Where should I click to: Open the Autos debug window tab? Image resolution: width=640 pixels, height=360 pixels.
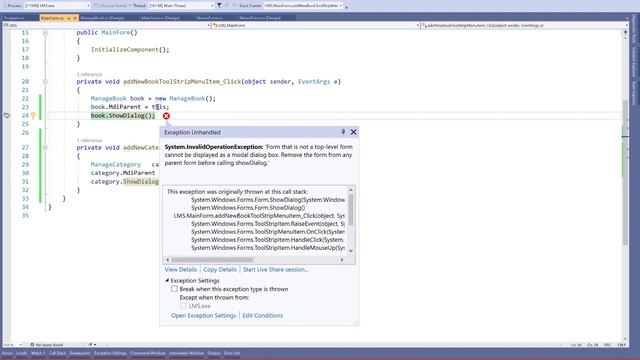(x=7, y=353)
